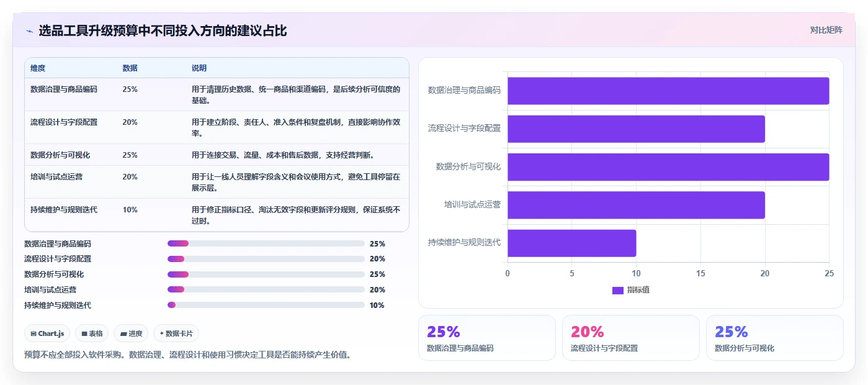The width and height of the screenshot is (868, 385).
Task: Click the description starting 用于让一线人员
Action: pos(296,182)
